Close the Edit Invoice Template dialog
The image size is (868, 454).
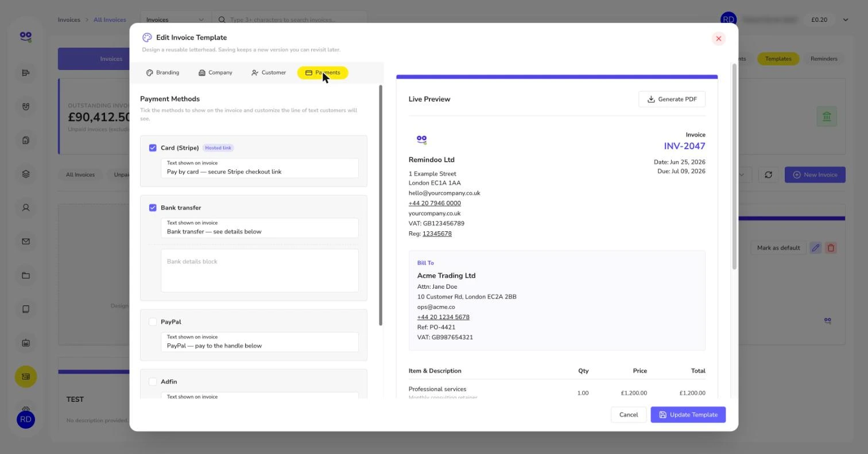click(x=718, y=38)
